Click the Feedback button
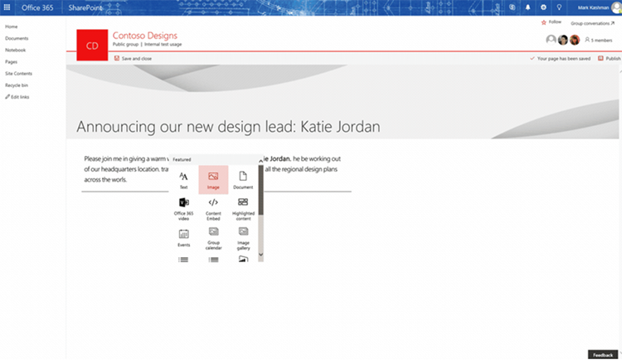Image resolution: width=622 pixels, height=364 pixels. click(603, 355)
